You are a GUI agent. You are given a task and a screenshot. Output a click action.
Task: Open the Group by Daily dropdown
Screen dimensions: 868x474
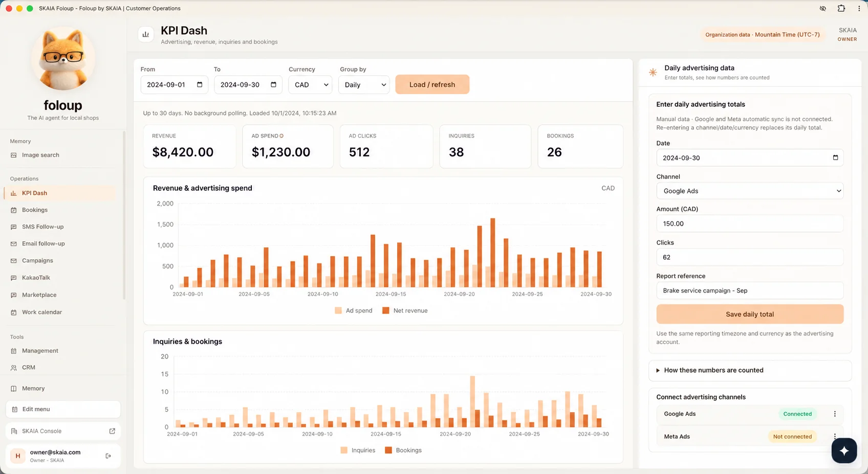point(364,85)
